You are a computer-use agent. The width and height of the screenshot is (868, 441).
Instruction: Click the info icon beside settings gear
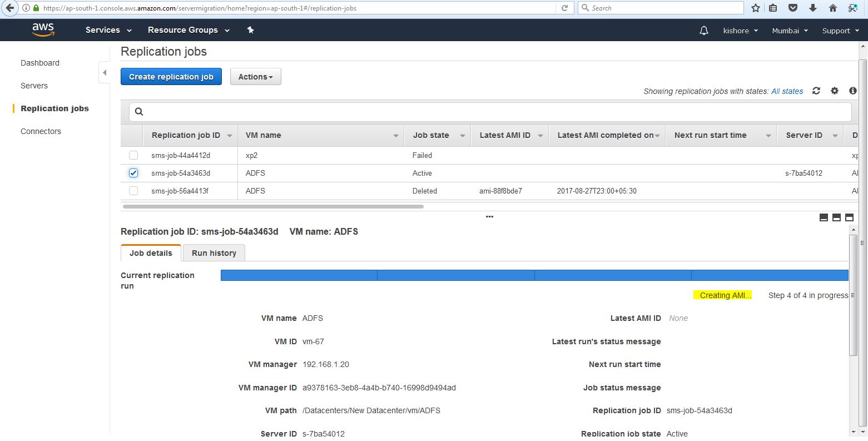(x=852, y=91)
